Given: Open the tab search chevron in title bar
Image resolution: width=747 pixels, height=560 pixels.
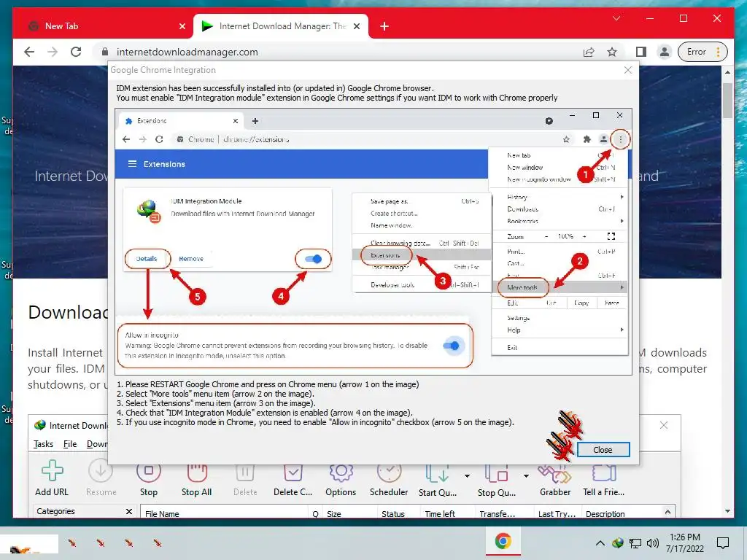Looking at the screenshot, I should 616,18.
